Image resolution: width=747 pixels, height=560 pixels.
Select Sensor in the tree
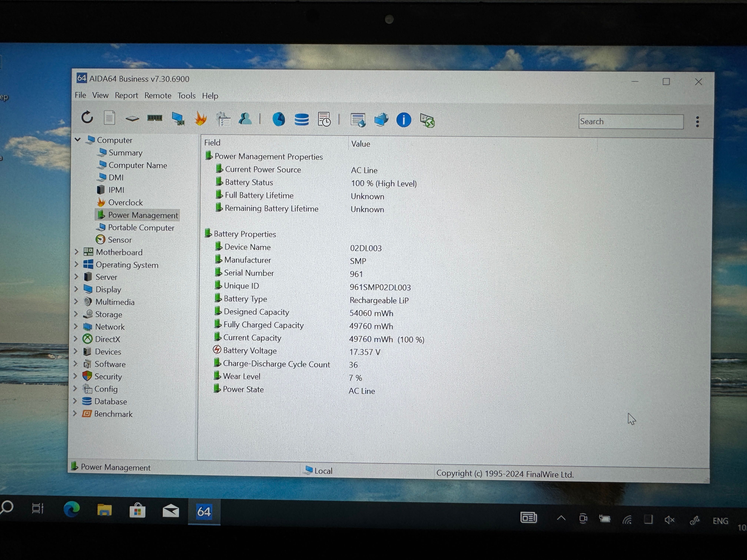click(119, 240)
